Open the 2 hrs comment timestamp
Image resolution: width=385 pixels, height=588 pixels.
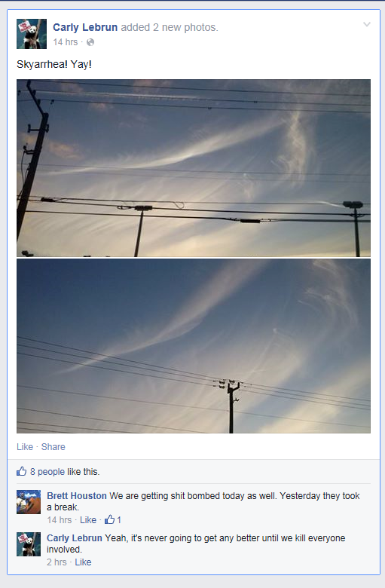tap(57, 562)
